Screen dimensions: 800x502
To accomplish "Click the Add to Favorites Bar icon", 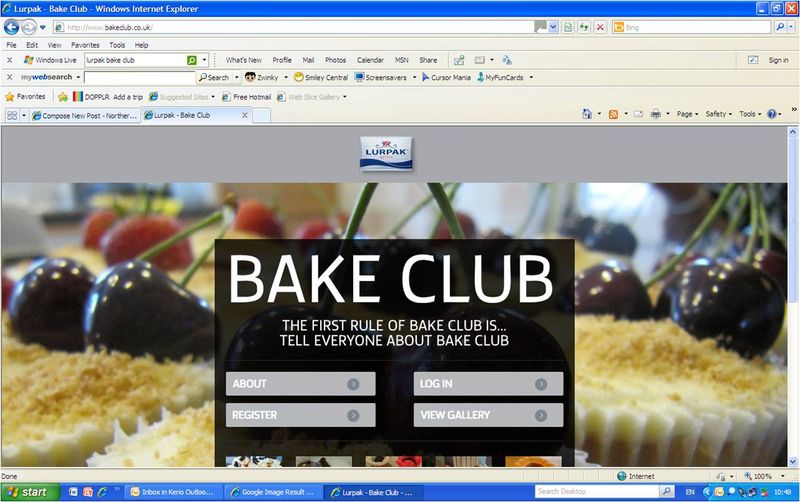I will pyautogui.click(x=63, y=96).
